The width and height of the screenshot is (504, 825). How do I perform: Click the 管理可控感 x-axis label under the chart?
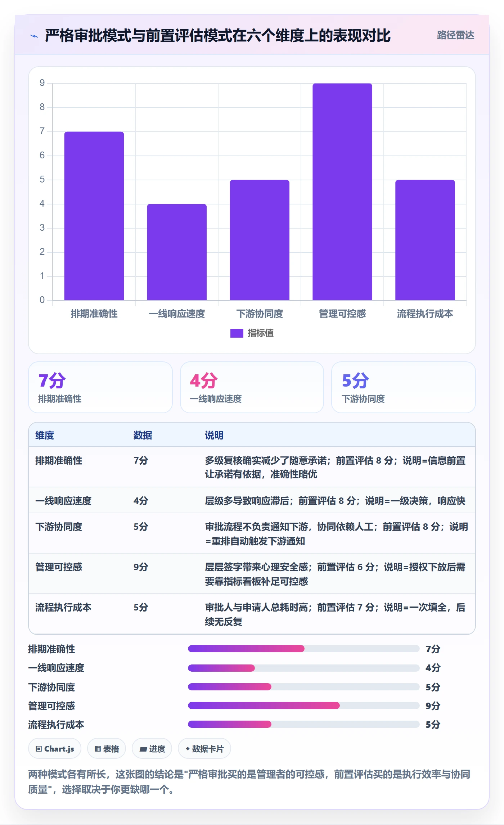click(342, 314)
